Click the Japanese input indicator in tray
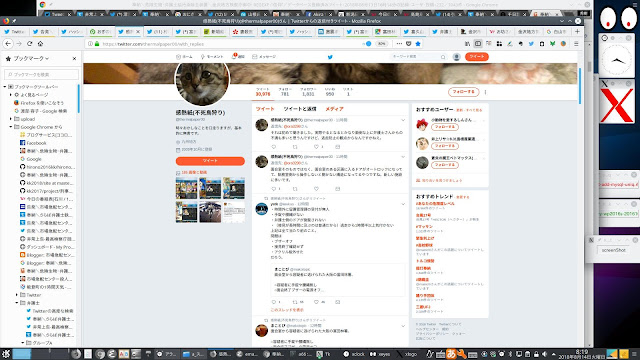640x360 pixels. (x=451, y=353)
